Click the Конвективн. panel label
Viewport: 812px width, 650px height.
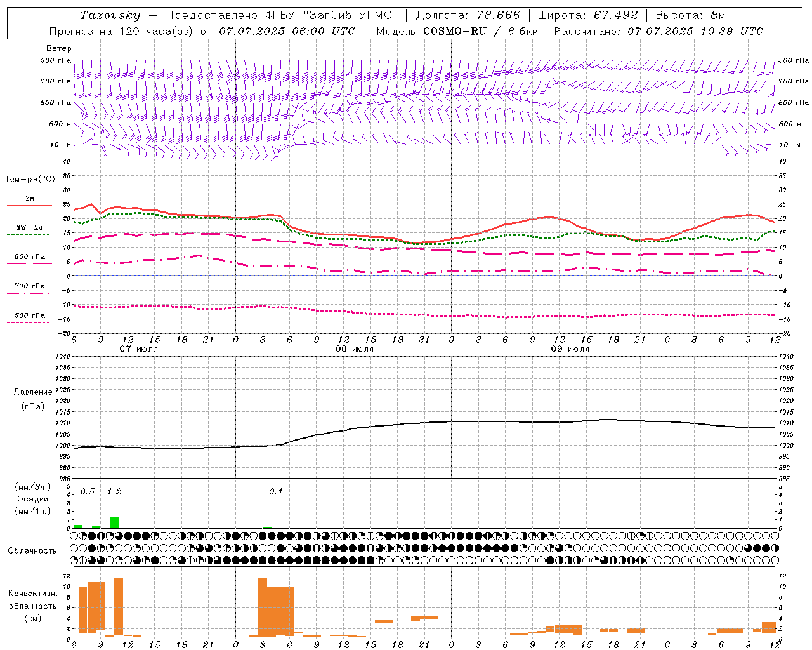coord(33,594)
